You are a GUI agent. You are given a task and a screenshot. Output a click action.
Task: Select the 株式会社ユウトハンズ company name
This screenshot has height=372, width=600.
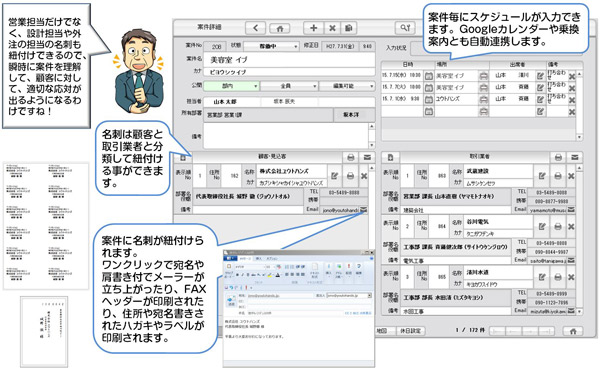[x=284, y=171]
